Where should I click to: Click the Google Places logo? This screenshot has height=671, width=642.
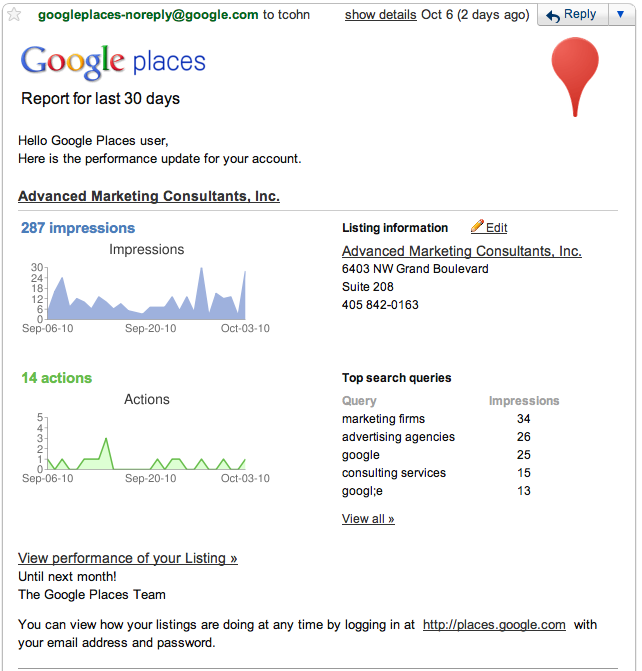[113, 62]
